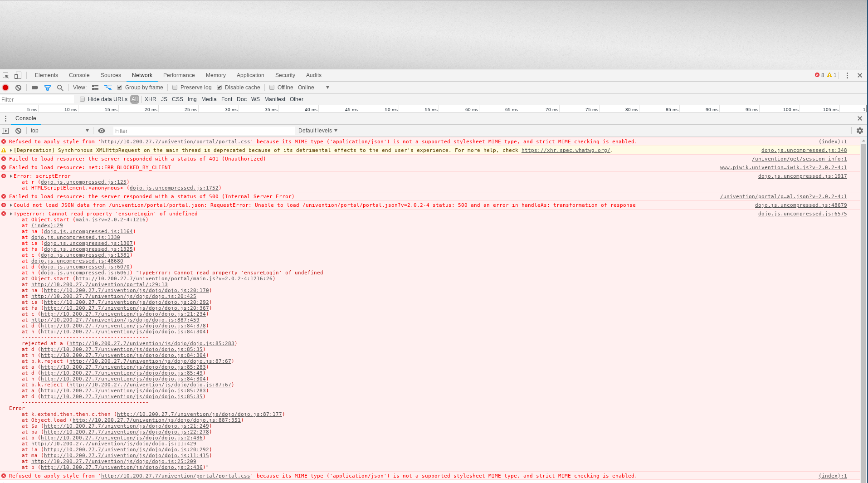The height and width of the screenshot is (483, 868).
Task: Expand the TypeError ensureLogin error entry
Action: [x=11, y=214]
